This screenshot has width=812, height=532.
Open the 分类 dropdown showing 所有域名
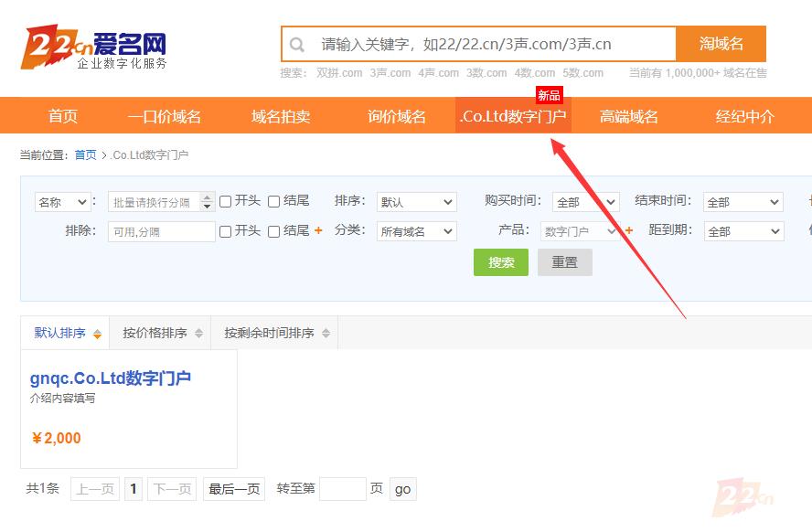tap(416, 231)
